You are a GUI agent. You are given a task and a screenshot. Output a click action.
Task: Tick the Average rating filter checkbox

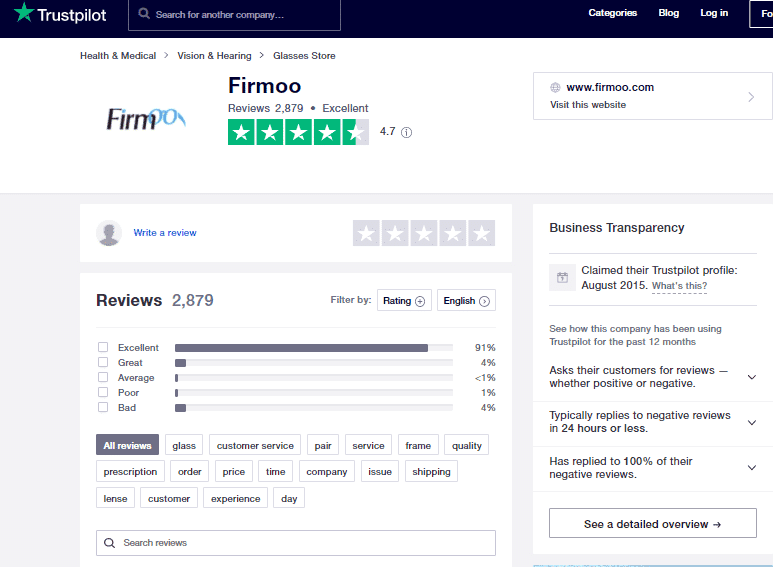point(103,378)
